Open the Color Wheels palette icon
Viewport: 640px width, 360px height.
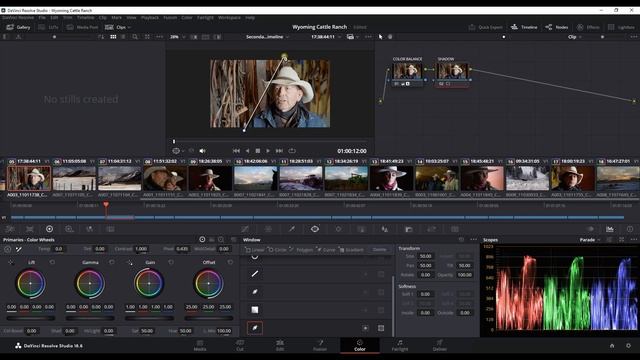point(49,229)
